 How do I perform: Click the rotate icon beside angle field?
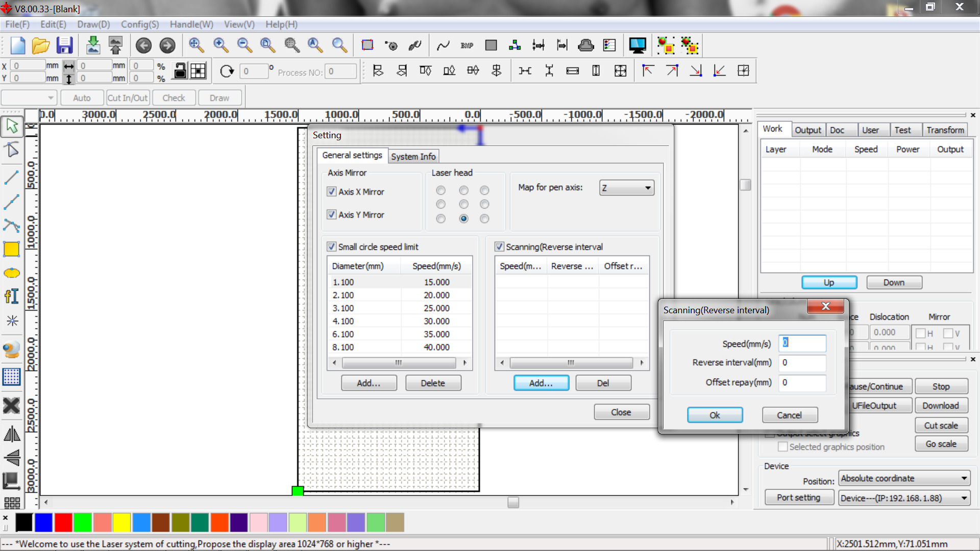(227, 71)
